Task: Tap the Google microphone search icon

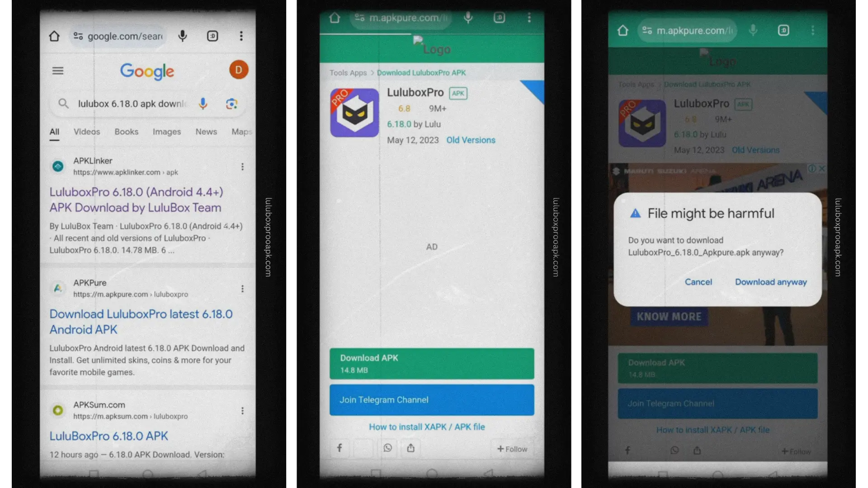Action: [x=204, y=103]
